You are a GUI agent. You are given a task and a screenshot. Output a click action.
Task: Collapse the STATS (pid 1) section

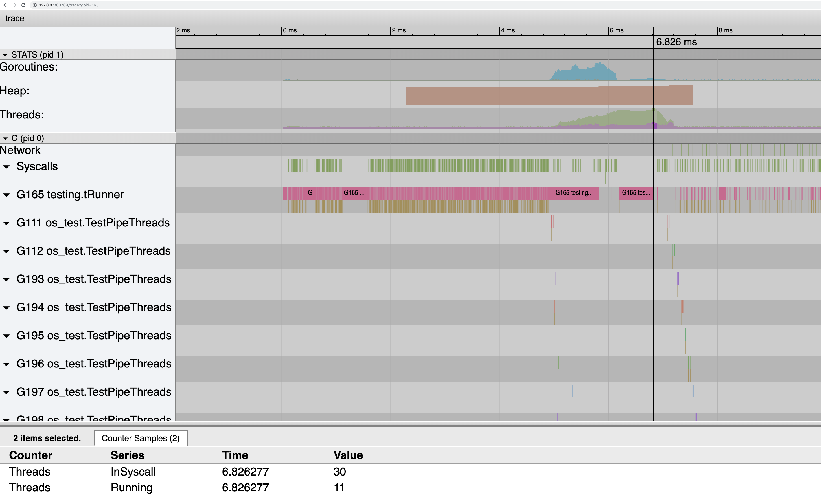[x=5, y=55]
